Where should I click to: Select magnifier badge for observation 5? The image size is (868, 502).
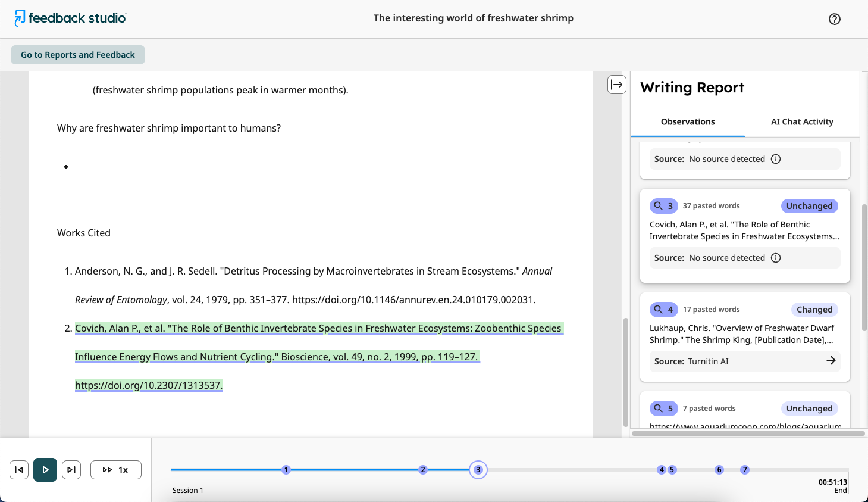tap(664, 409)
